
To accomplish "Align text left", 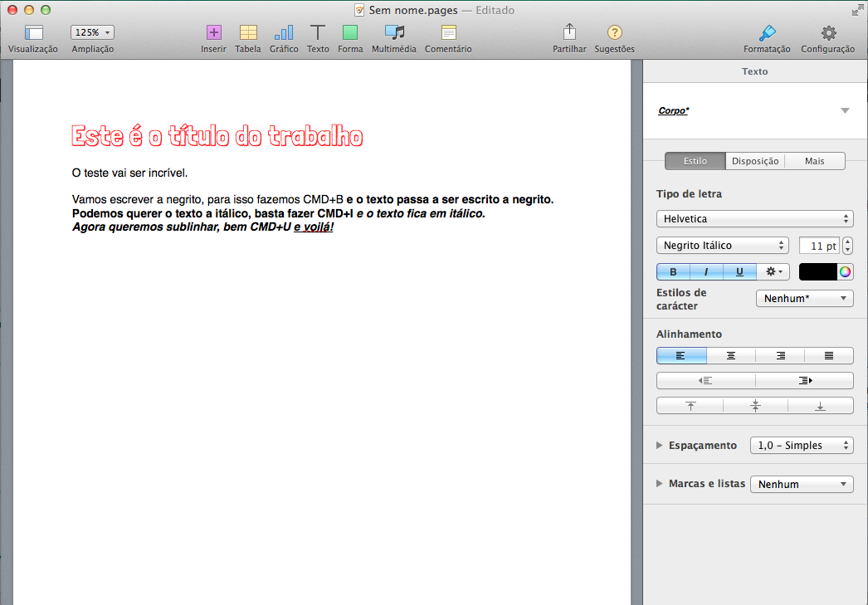I will click(681, 355).
